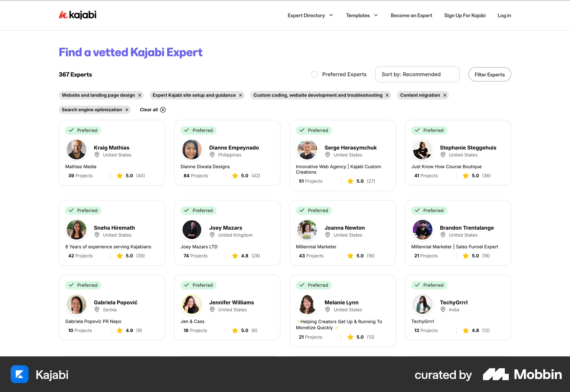Expand the Templates menu chevron
The image size is (570, 392).
pos(376,15)
